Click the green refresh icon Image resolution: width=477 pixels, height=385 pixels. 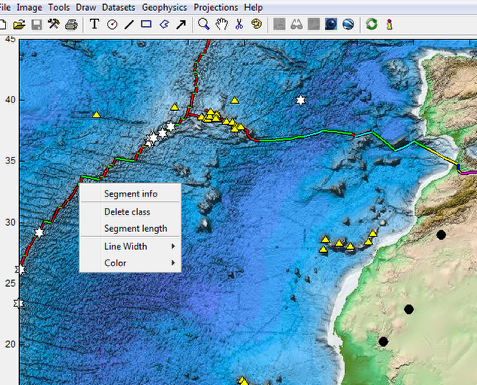coord(372,24)
